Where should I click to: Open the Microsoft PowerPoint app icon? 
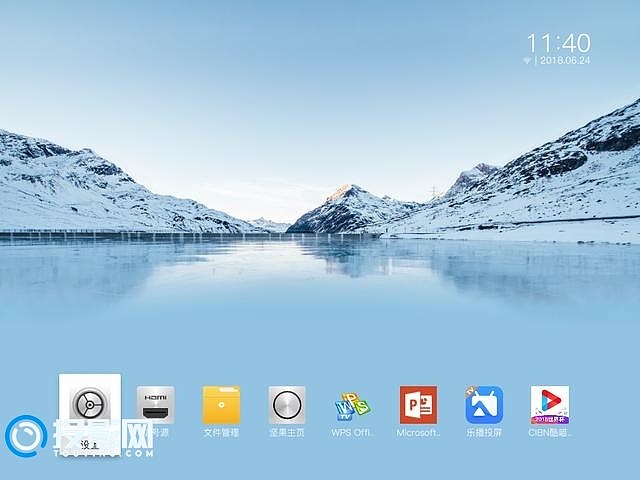pyautogui.click(x=418, y=404)
